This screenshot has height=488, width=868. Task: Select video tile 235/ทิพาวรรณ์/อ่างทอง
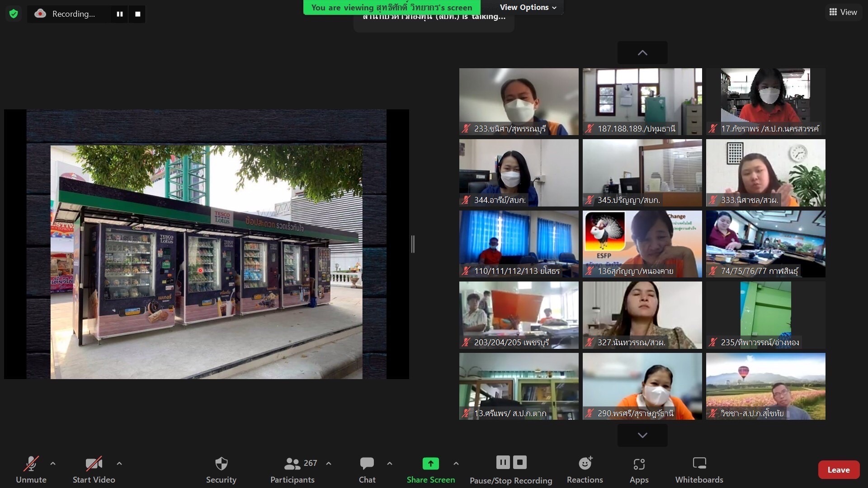(x=765, y=315)
